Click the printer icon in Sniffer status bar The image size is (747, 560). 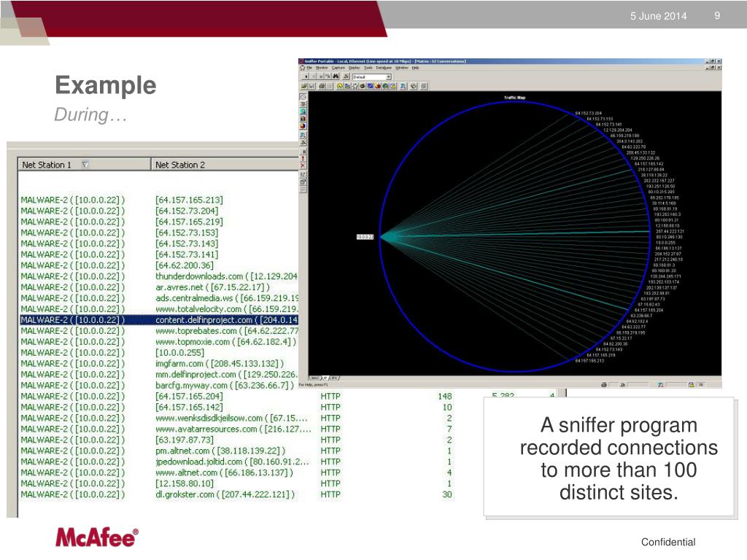tap(604, 385)
